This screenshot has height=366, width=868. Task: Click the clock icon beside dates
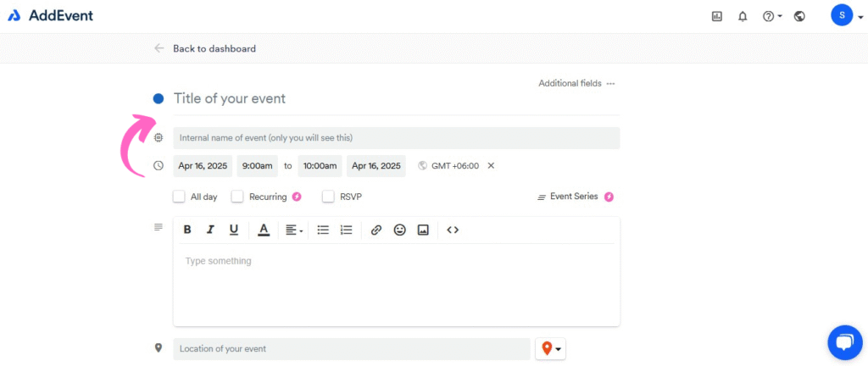[x=159, y=165]
